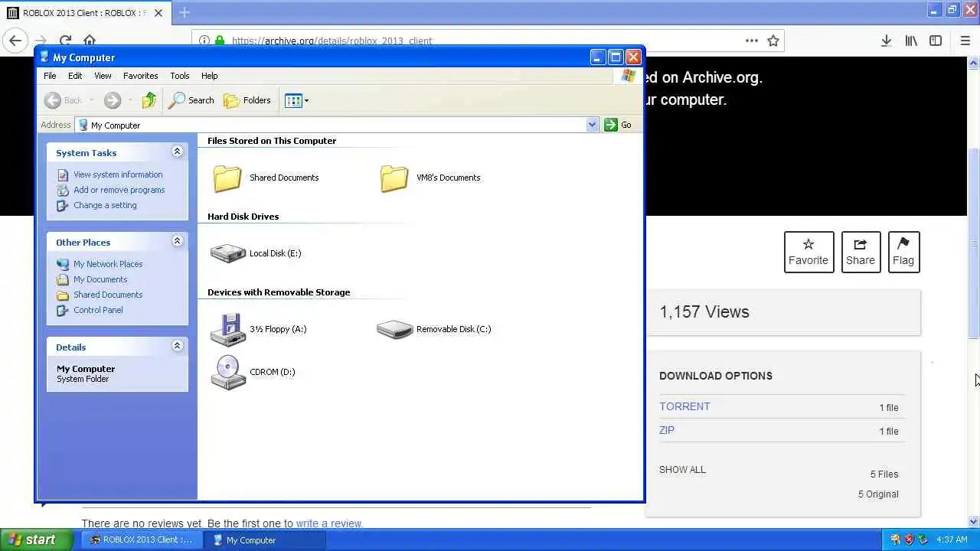This screenshot has width=980, height=551.
Task: Open Shared Documents in Other Places
Action: 108,295
